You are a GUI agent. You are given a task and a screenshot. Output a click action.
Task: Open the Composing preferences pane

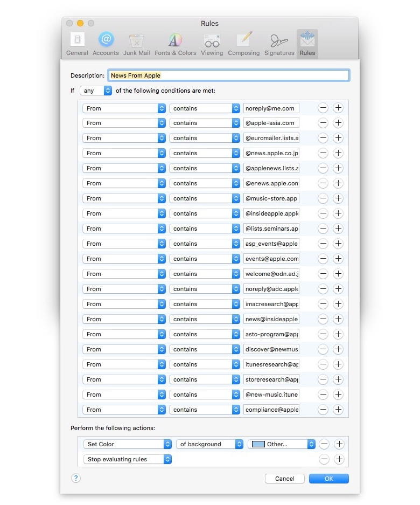click(x=243, y=44)
